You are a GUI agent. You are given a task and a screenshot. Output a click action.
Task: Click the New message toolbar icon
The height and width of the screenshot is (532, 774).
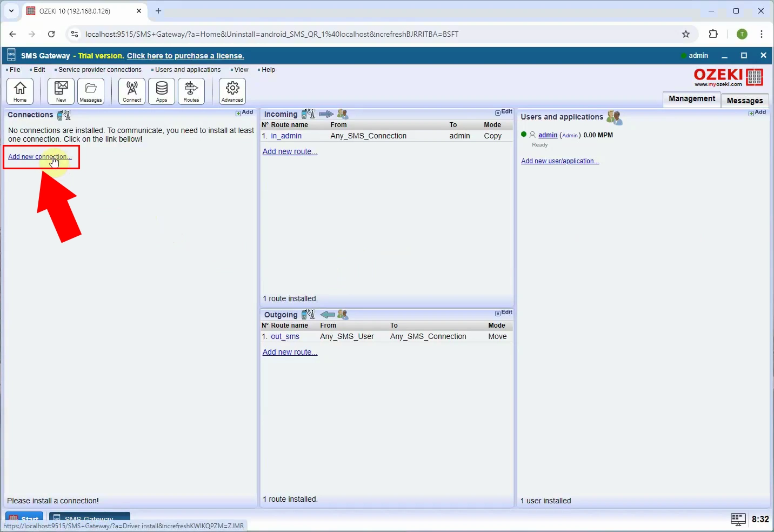(61, 91)
